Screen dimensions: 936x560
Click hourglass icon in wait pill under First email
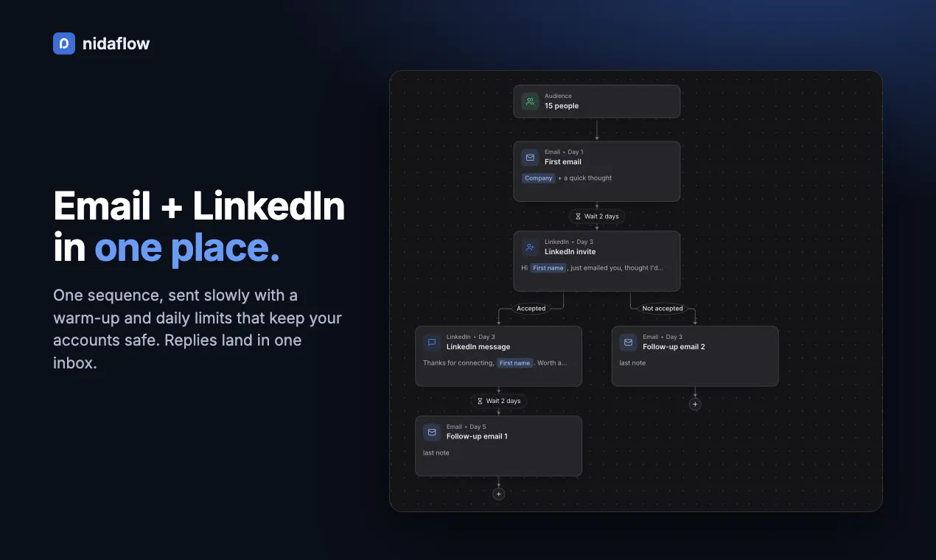[x=579, y=217]
